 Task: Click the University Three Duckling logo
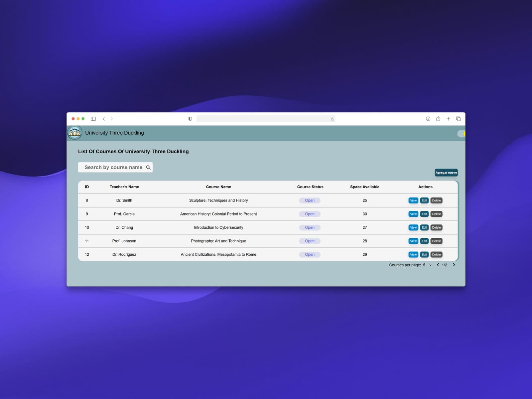click(74, 133)
